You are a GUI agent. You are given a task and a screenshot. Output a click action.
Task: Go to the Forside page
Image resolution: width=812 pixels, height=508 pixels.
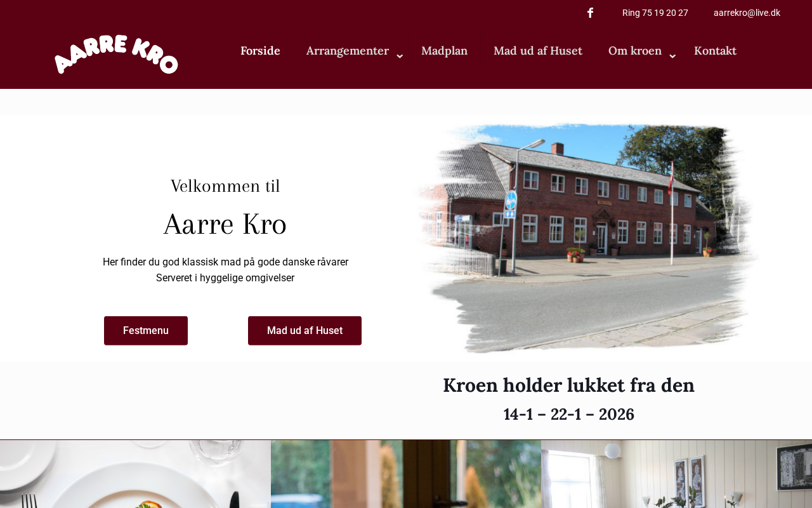pos(260,51)
